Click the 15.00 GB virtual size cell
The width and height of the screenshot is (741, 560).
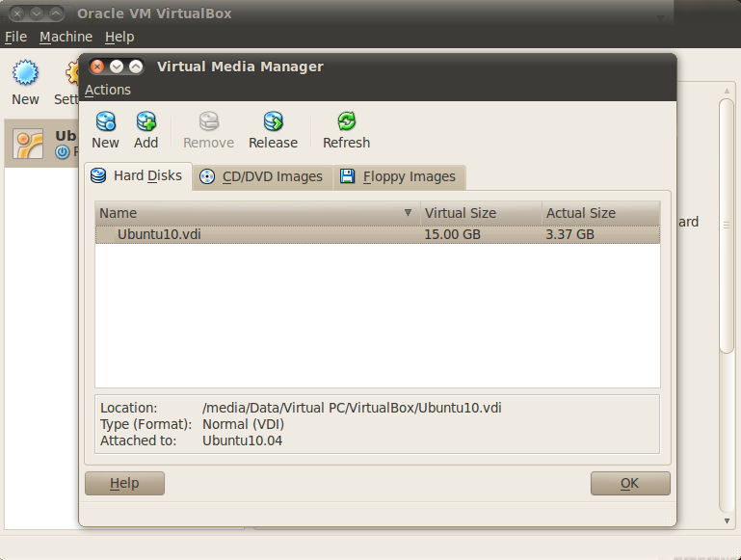[x=452, y=234]
